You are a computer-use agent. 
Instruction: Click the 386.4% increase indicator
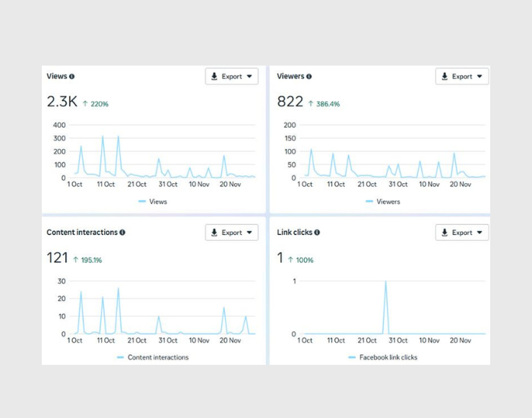coord(324,103)
